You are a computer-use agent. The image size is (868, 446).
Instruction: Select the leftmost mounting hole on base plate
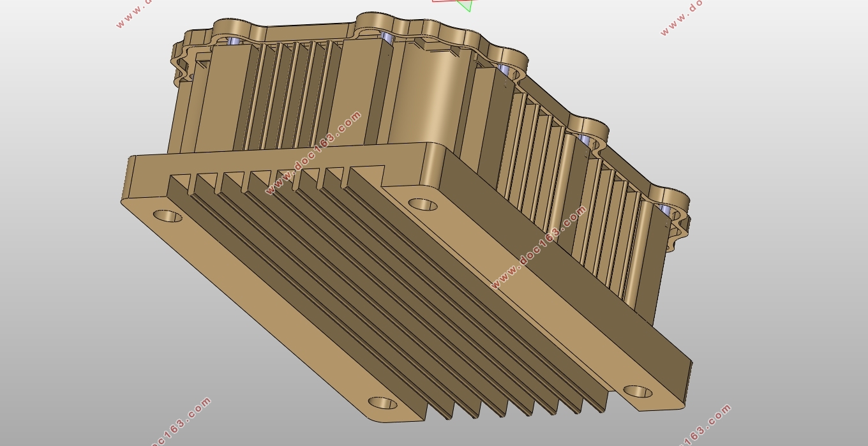click(168, 216)
